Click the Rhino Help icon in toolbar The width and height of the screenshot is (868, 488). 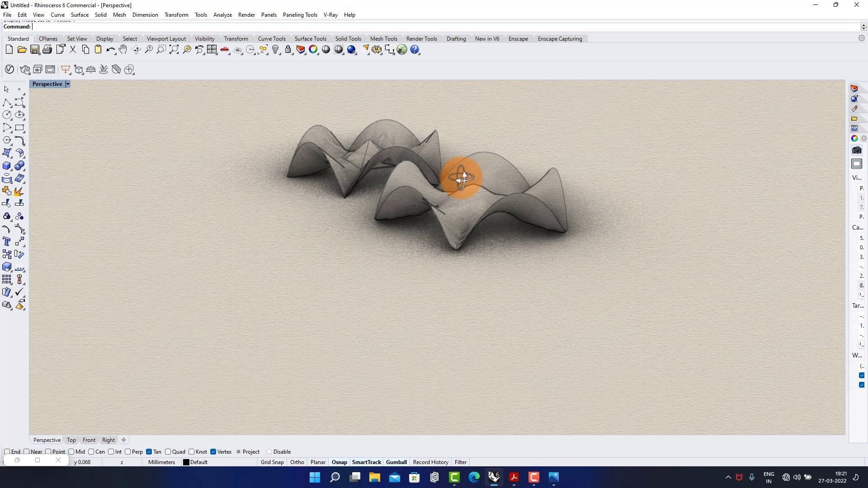click(x=415, y=50)
